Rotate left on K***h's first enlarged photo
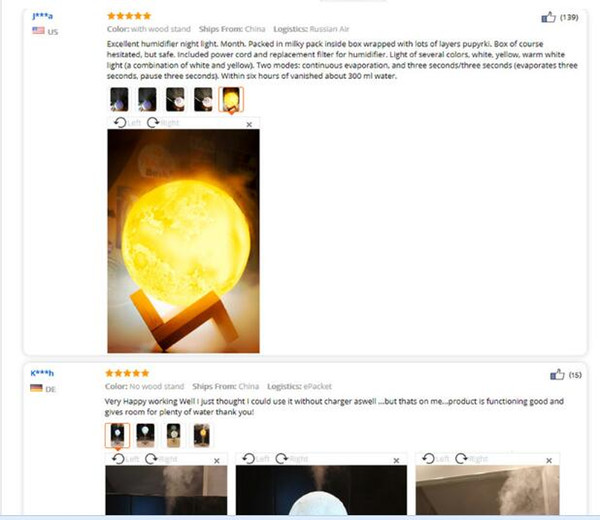The height and width of the screenshot is (520, 600). pos(126,459)
